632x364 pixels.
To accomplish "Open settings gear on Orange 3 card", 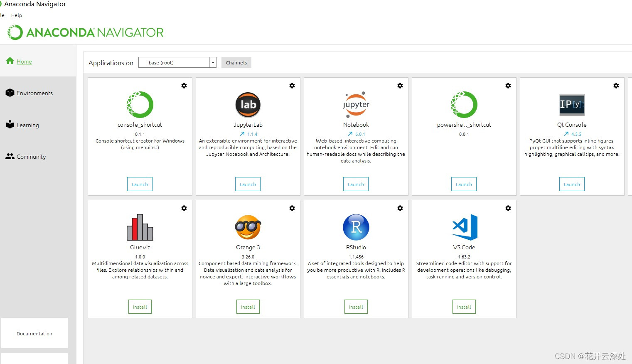I will (x=292, y=208).
